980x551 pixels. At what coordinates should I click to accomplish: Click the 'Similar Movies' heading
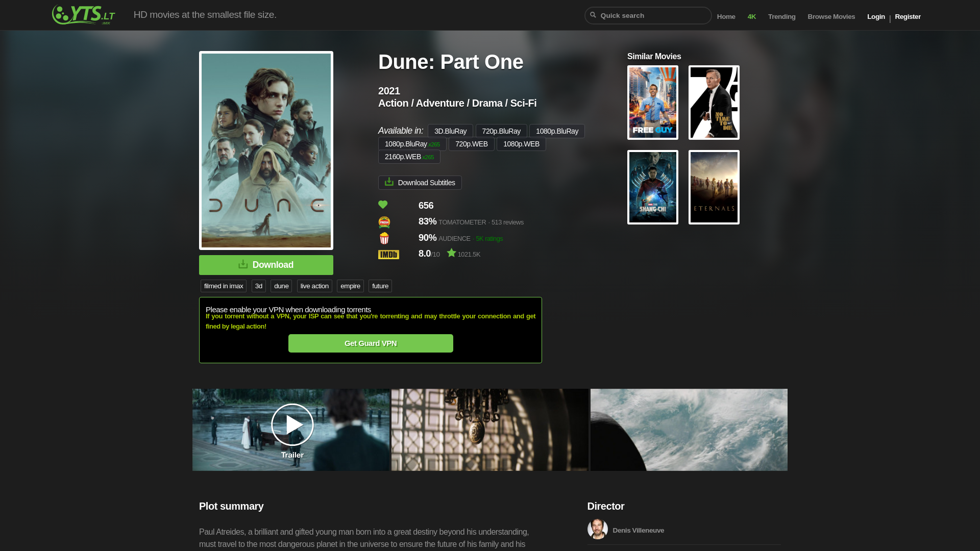point(654,57)
